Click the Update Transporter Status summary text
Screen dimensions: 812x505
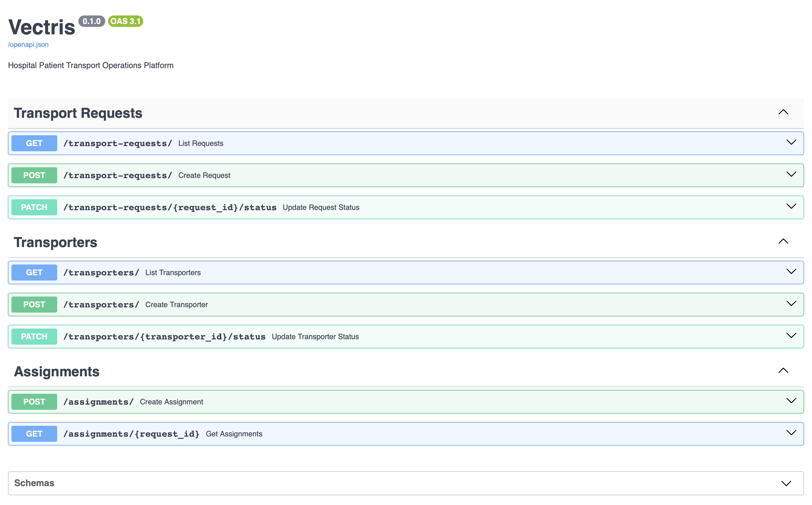tap(315, 337)
